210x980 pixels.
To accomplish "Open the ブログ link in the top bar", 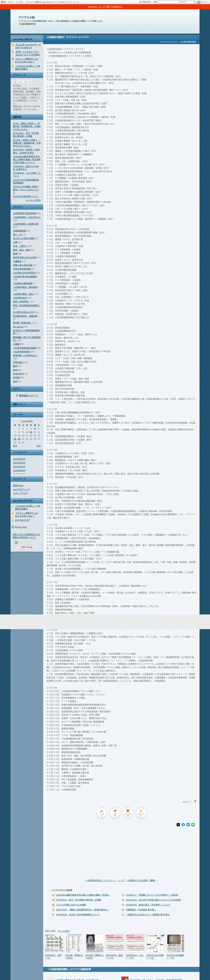I will (x=10, y=2).
